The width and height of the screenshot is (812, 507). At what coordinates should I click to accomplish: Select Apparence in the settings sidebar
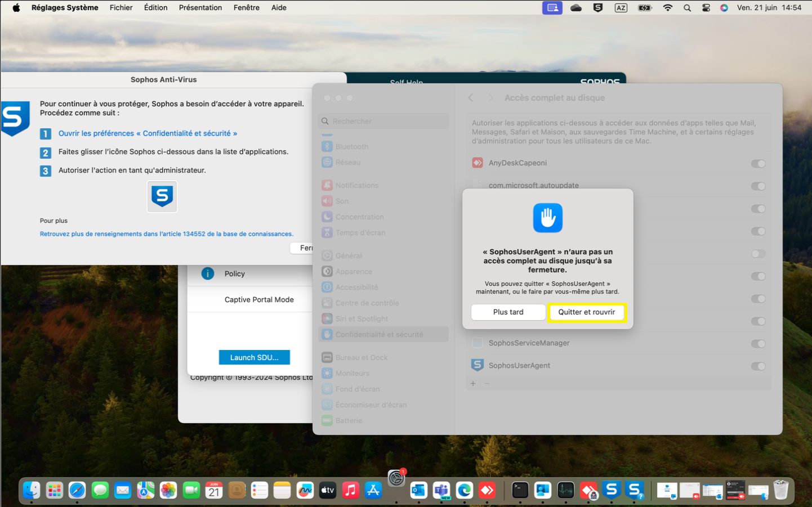(x=384, y=271)
